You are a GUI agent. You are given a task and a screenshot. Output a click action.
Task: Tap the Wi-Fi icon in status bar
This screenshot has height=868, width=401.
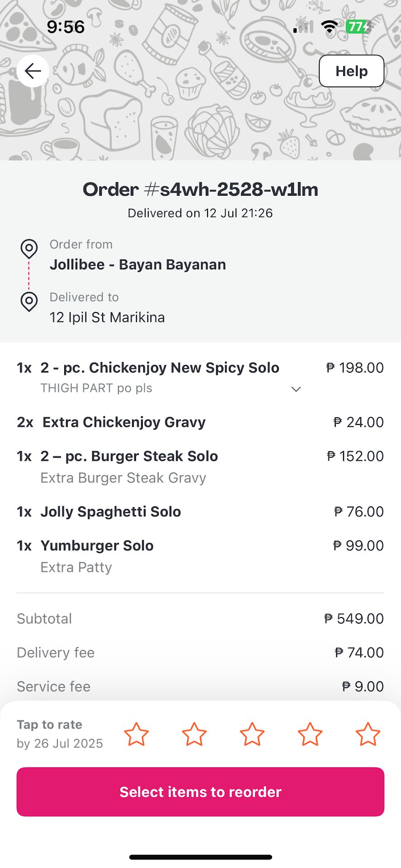[x=330, y=27]
